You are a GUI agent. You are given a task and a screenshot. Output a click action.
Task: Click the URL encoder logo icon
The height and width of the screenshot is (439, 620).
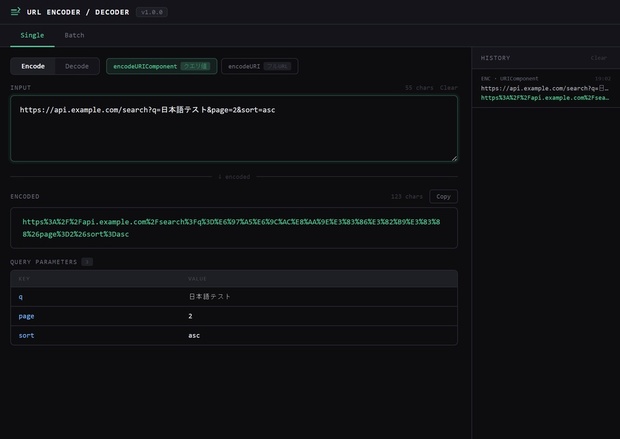[x=15, y=12]
